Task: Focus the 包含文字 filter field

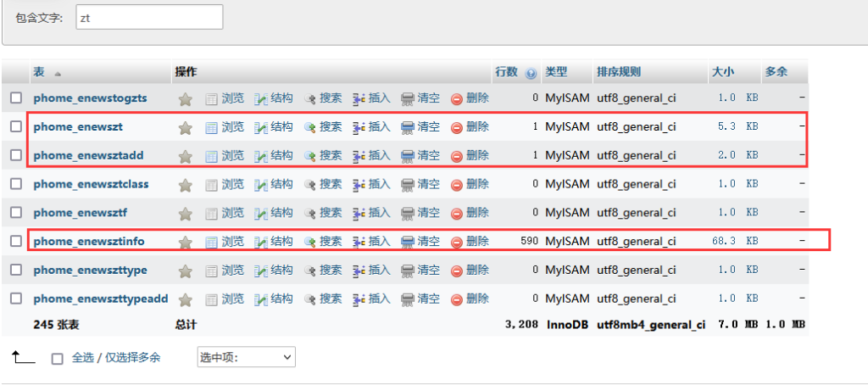Action: click(149, 17)
